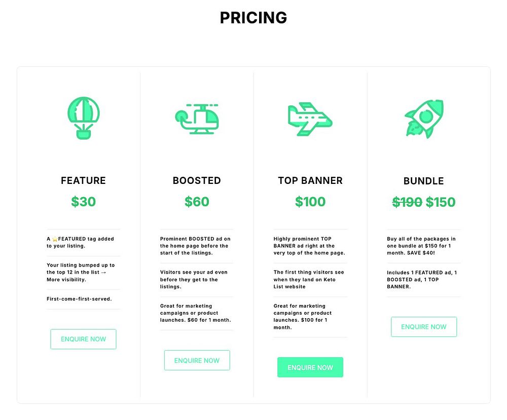Click the BOOSTED plan title

point(197,180)
